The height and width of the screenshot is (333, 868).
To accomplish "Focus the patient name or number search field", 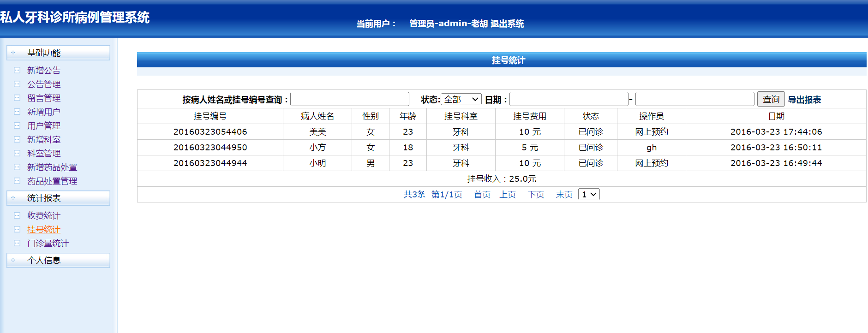I will pos(350,99).
